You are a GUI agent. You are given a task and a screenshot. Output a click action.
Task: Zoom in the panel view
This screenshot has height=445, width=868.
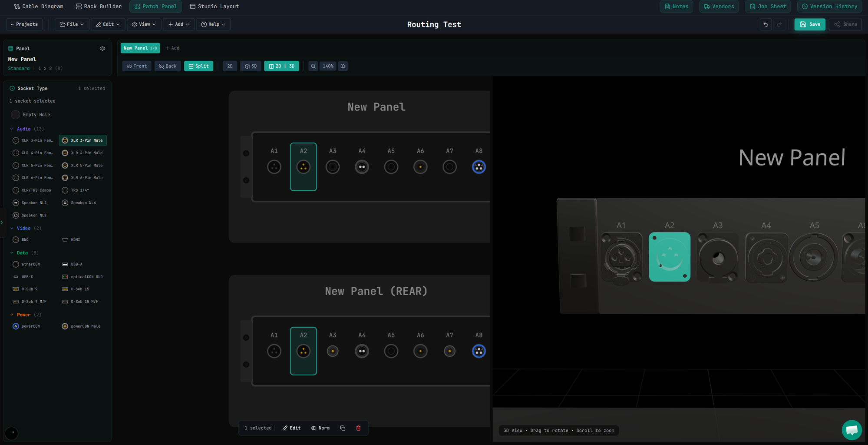click(x=343, y=66)
